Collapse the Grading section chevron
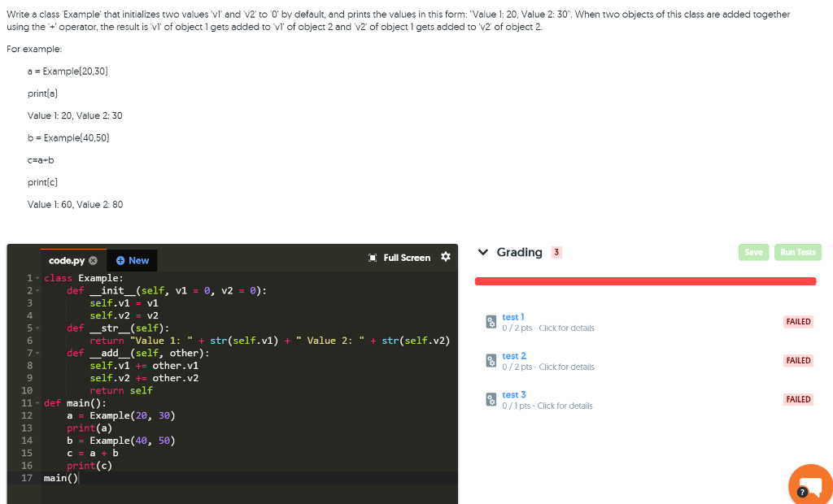This screenshot has width=833, height=504. click(482, 252)
